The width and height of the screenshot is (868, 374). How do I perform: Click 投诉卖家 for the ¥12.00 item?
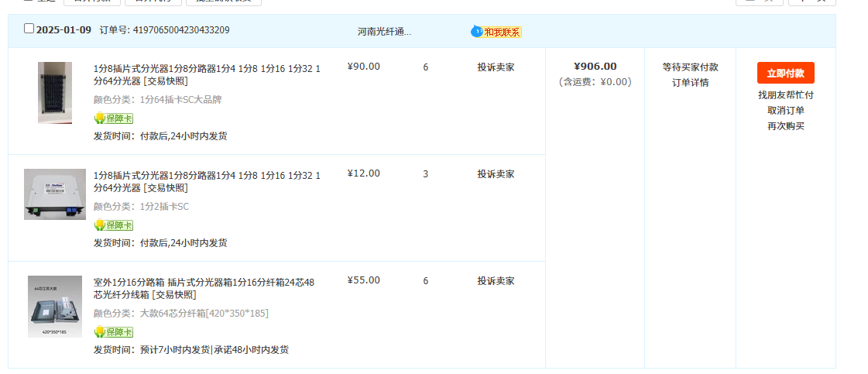point(496,174)
